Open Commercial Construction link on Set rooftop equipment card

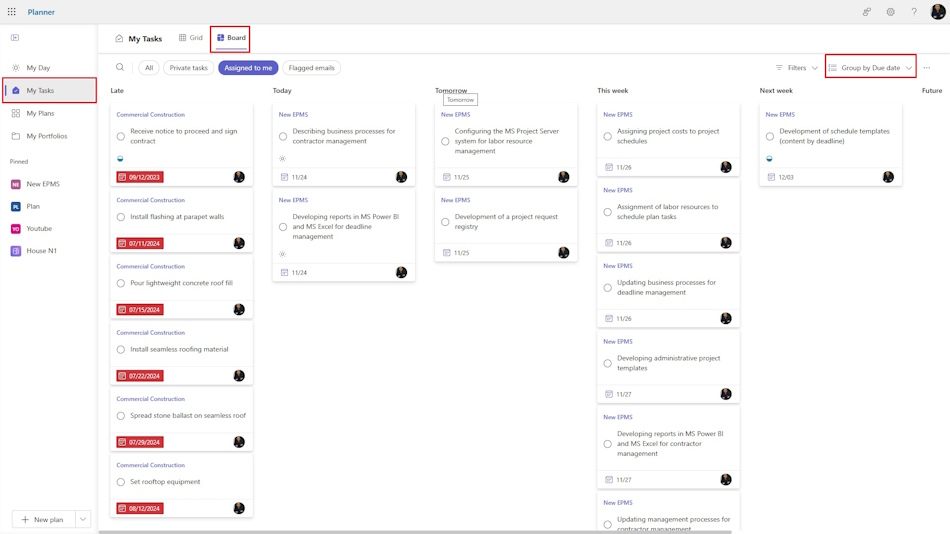pos(150,465)
